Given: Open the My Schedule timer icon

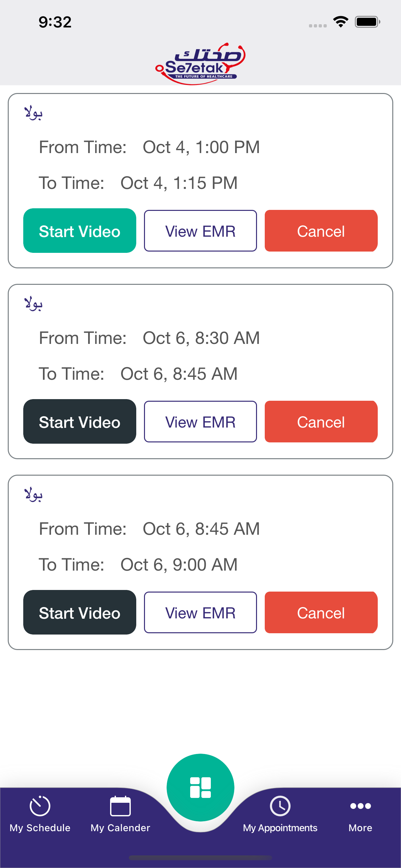Looking at the screenshot, I should click(x=40, y=806).
